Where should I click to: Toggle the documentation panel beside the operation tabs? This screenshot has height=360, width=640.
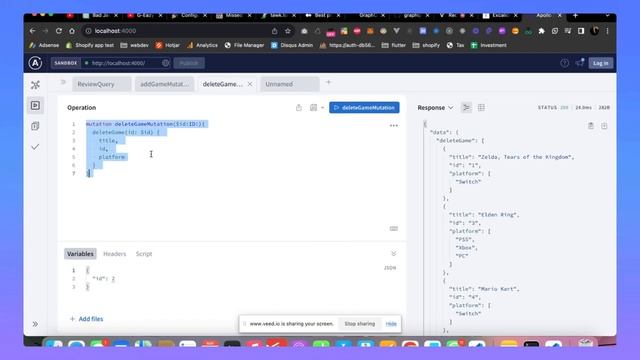(x=63, y=82)
